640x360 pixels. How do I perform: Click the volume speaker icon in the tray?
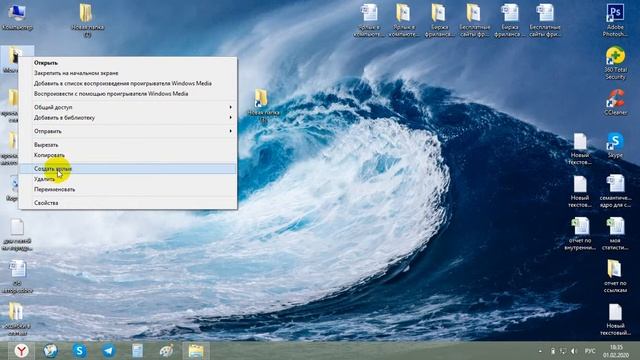tap(574, 351)
